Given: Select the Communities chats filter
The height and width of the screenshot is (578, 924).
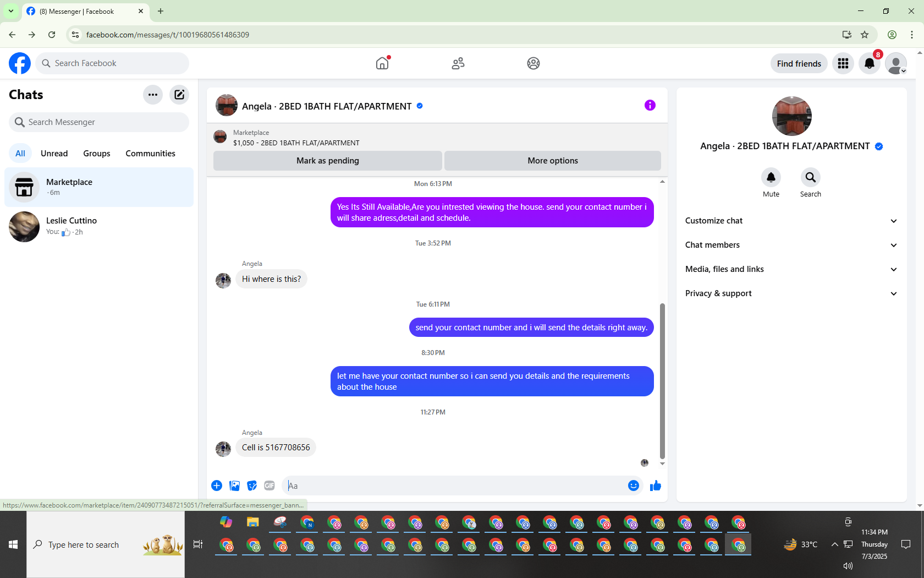Looking at the screenshot, I should 150,154.
